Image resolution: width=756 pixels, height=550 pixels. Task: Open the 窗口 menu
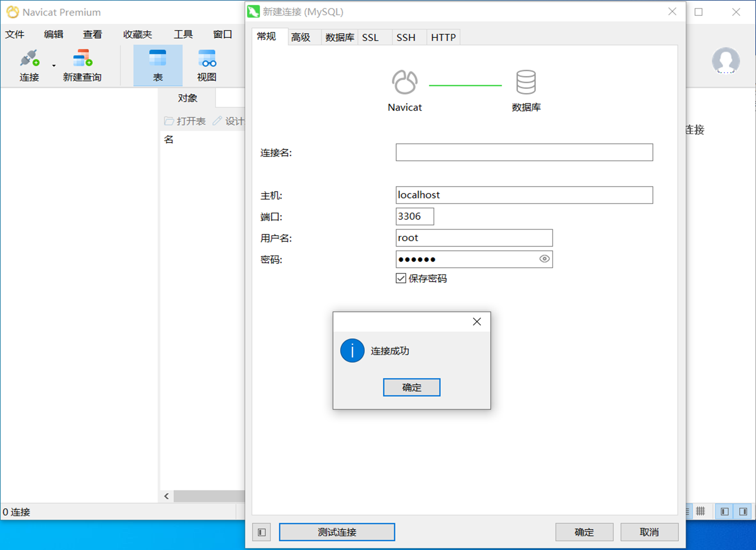pyautogui.click(x=222, y=34)
